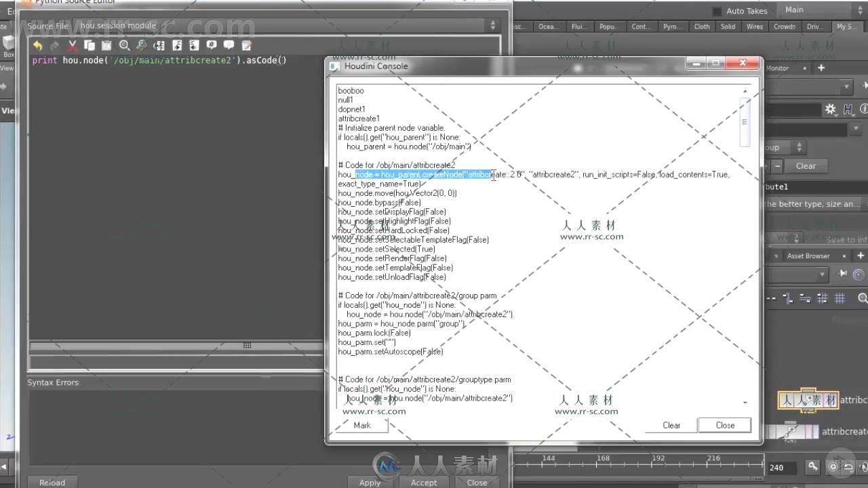Enable the Auto Takes checkbox
Viewport: 868px width, 488px height.
click(717, 11)
